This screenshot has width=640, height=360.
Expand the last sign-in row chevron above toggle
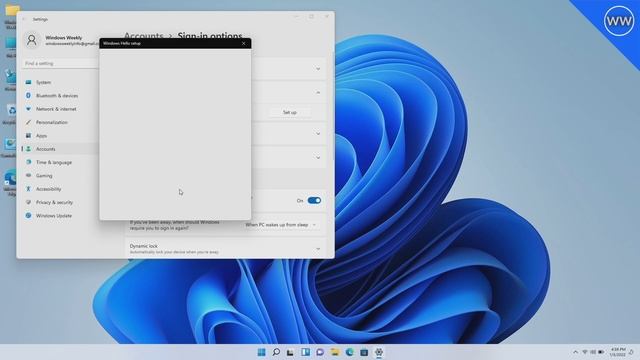pos(318,158)
